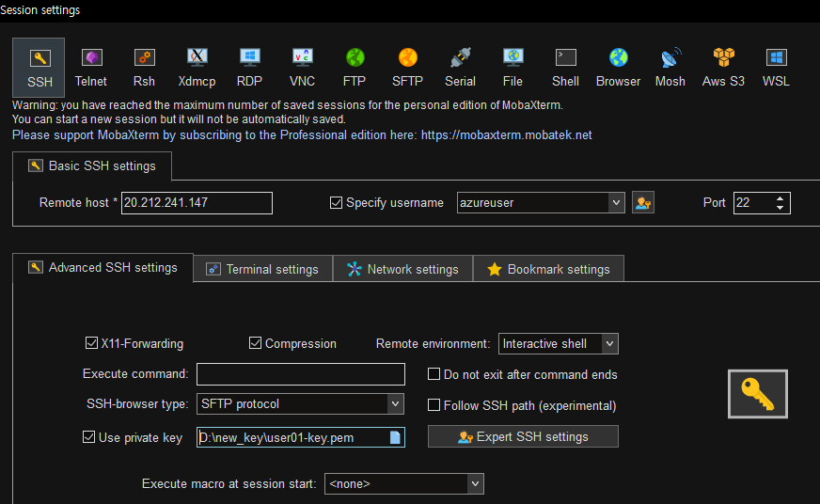Choose the Aws S3 session type
Screen dimensions: 820x504
723,68
